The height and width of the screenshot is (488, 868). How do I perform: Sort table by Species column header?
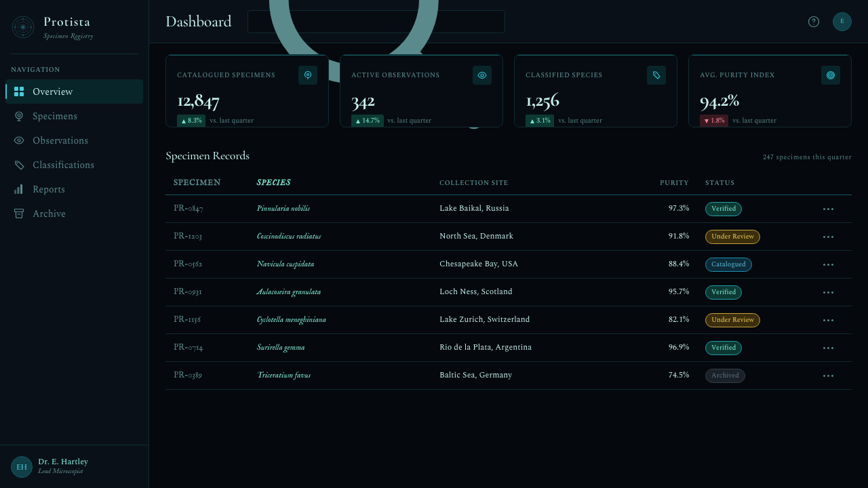click(x=273, y=182)
